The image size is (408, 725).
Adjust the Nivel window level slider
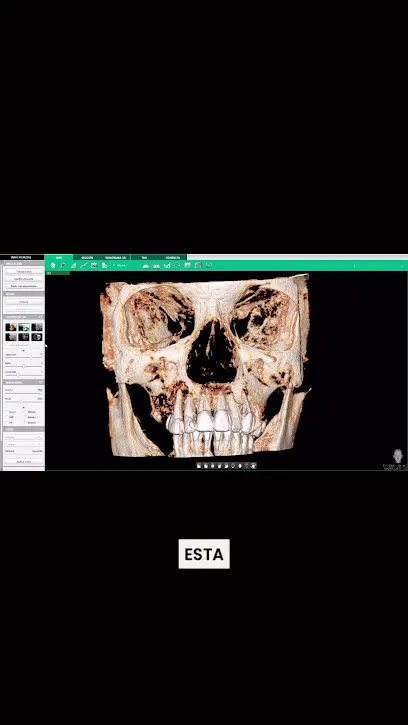(x=24, y=402)
